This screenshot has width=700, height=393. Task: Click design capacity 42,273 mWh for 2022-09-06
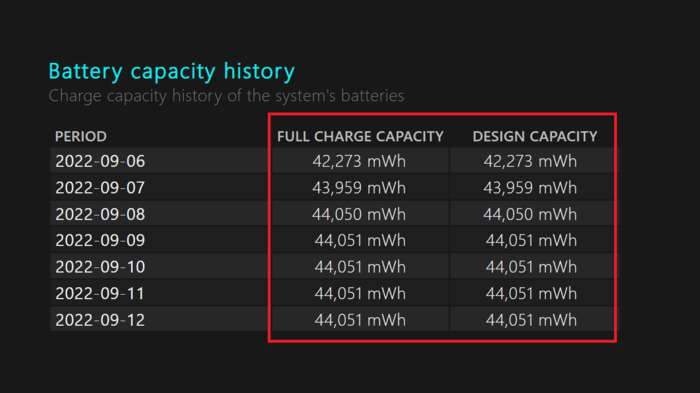530,161
